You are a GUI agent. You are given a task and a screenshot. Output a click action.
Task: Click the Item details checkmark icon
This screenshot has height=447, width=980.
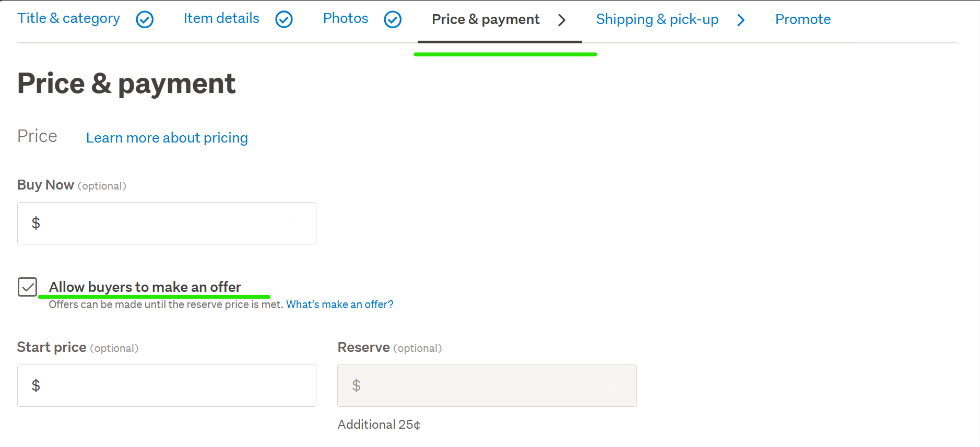point(284,20)
